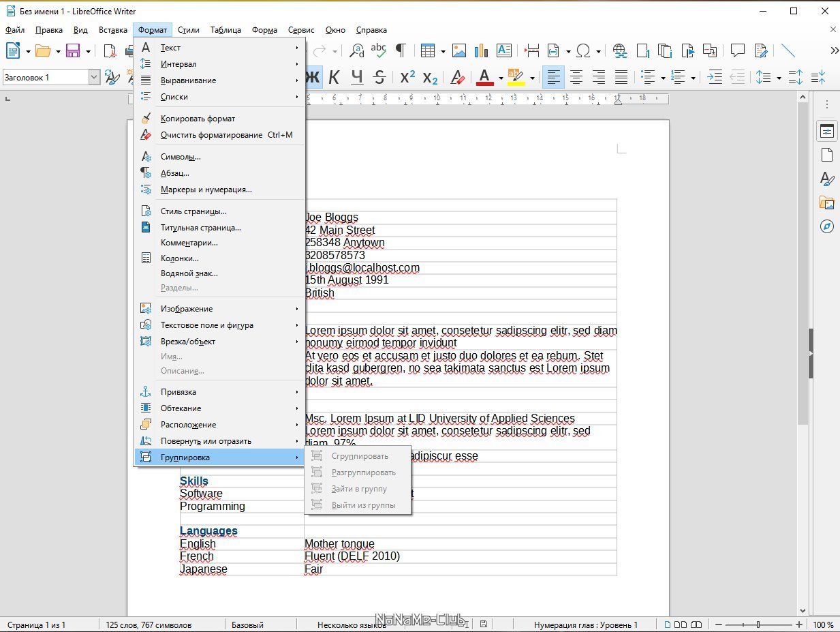Viewport: 840px width, 632px height.
Task: Open the Абзац... menu entry
Action: pyautogui.click(x=174, y=173)
